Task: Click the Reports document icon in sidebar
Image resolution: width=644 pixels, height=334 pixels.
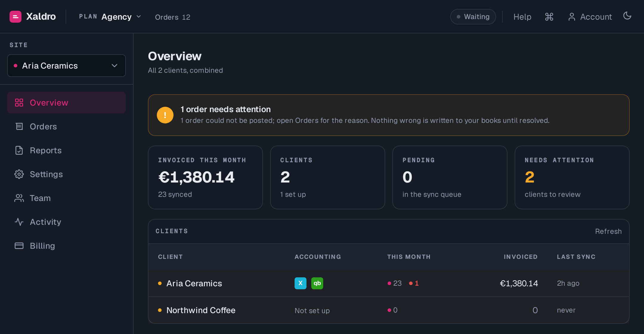Action: point(19,150)
